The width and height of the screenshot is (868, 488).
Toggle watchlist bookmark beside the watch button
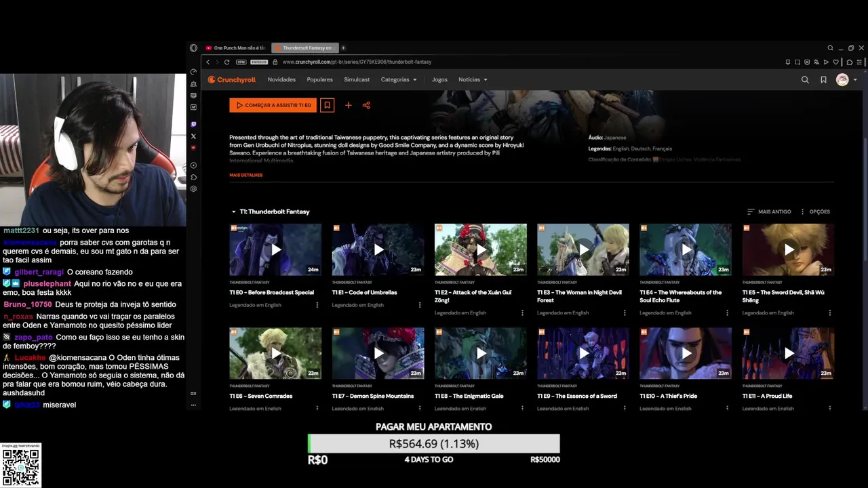327,105
